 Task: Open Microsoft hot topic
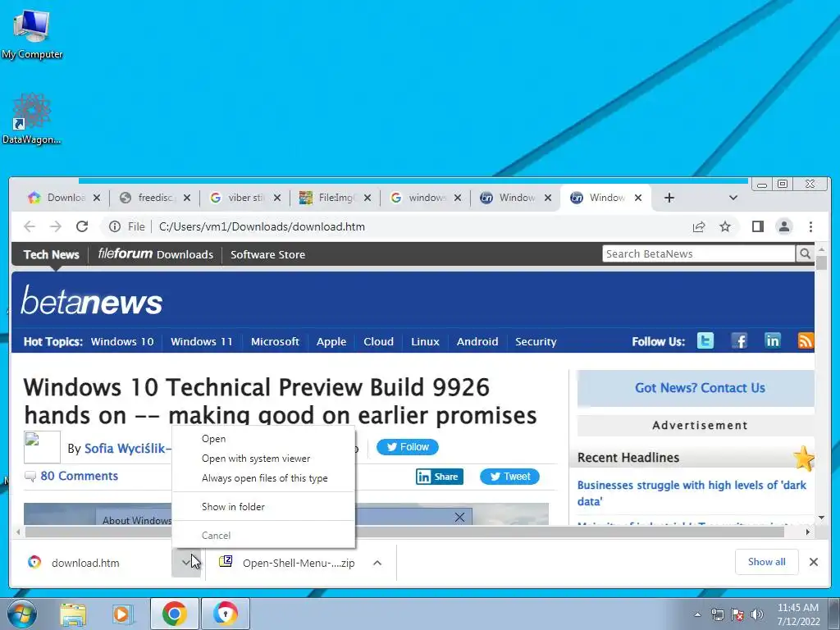coord(275,341)
